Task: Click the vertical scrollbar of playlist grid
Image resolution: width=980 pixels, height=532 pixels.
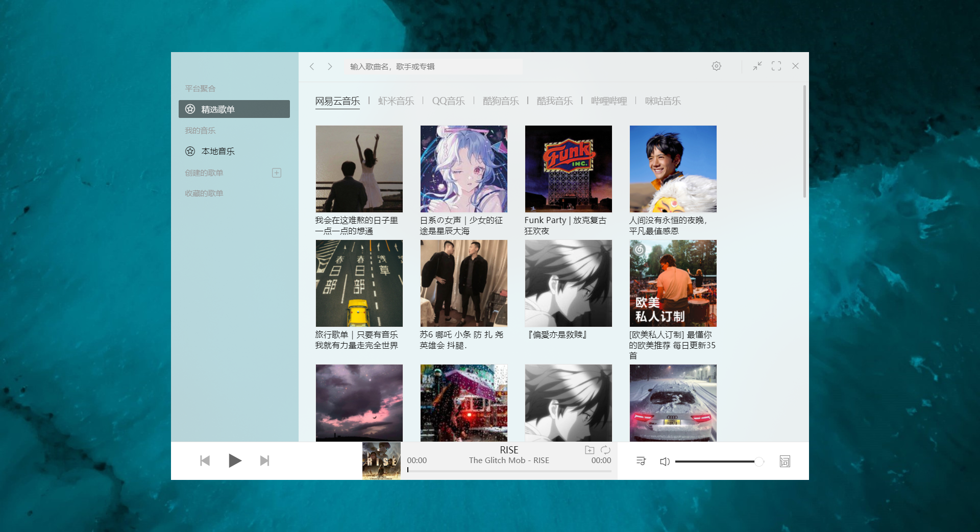Action: pyautogui.click(x=804, y=141)
